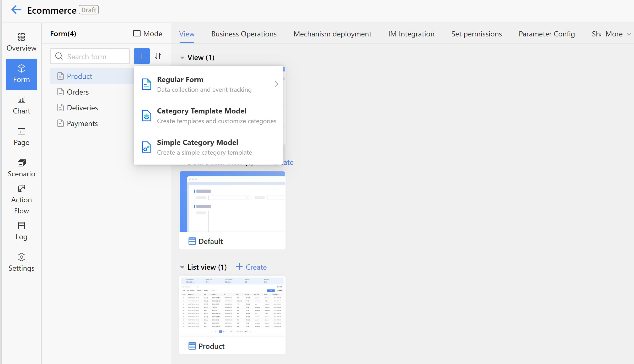
Task: Open the Chart sidebar section
Action: 21,105
